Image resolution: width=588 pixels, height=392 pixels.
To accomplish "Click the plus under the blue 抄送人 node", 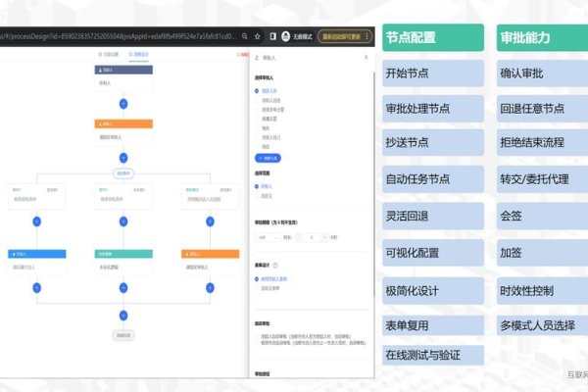I will pyautogui.click(x=38, y=288).
